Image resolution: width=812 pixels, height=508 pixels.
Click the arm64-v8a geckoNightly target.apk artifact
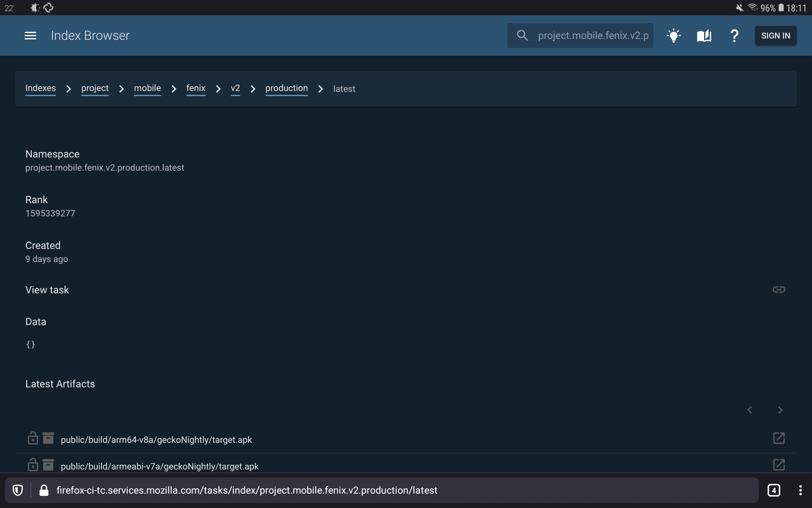tap(156, 440)
